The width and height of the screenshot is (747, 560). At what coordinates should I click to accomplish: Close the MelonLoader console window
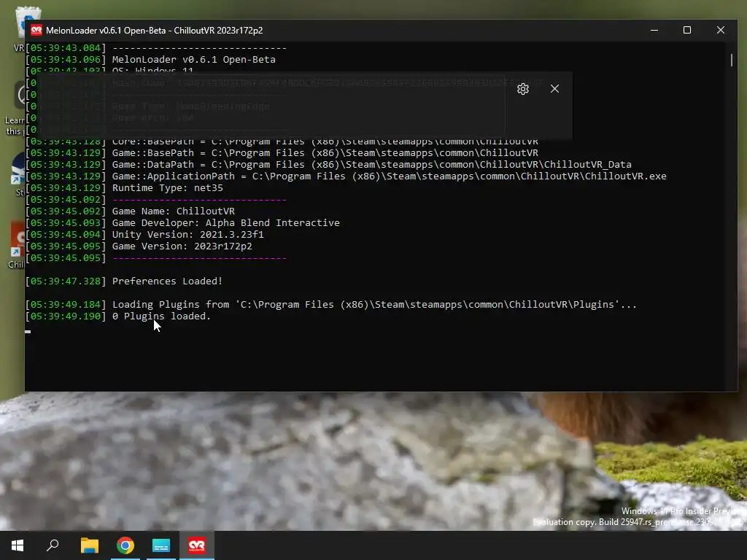click(x=720, y=30)
